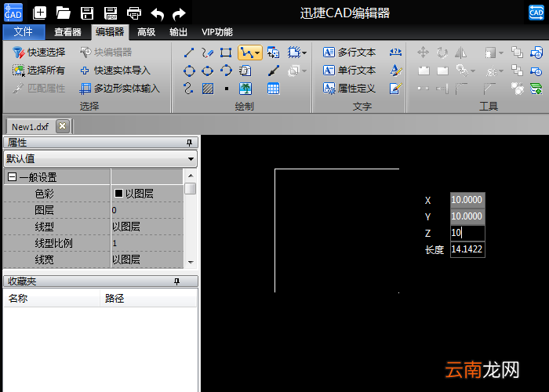Click the Y coordinate field

pyautogui.click(x=467, y=216)
